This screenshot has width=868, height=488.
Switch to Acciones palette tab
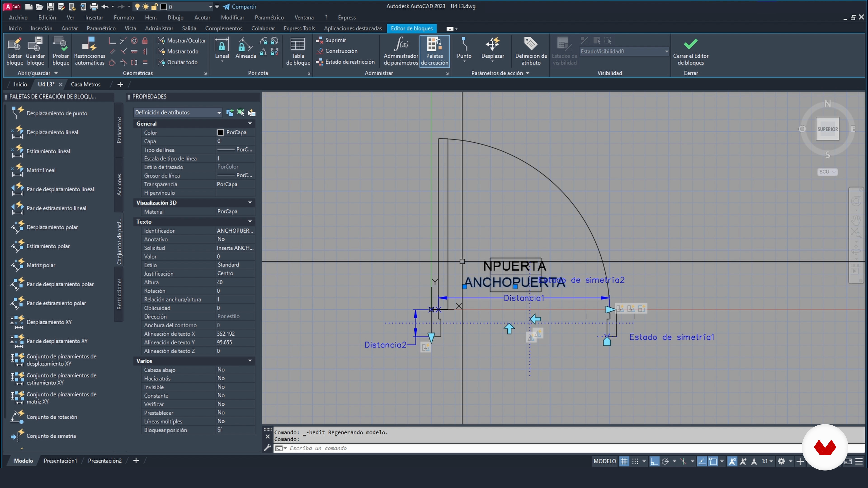(x=119, y=185)
